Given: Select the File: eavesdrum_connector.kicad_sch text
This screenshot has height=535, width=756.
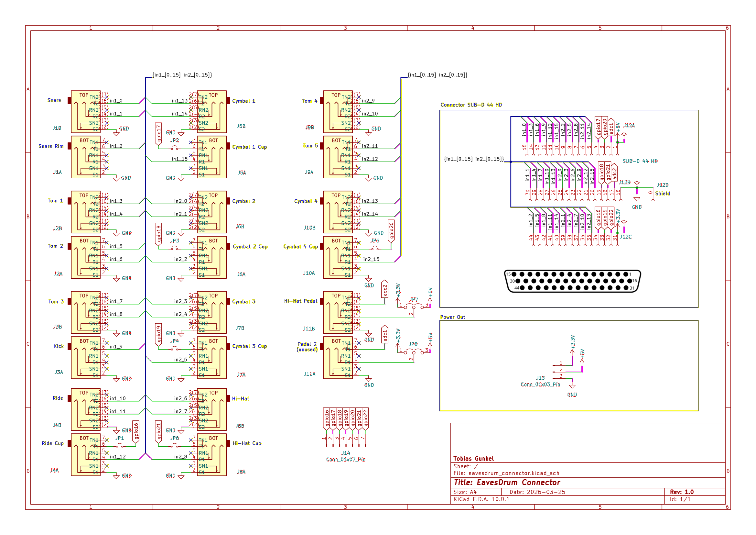Looking at the screenshot, I should tap(506, 474).
